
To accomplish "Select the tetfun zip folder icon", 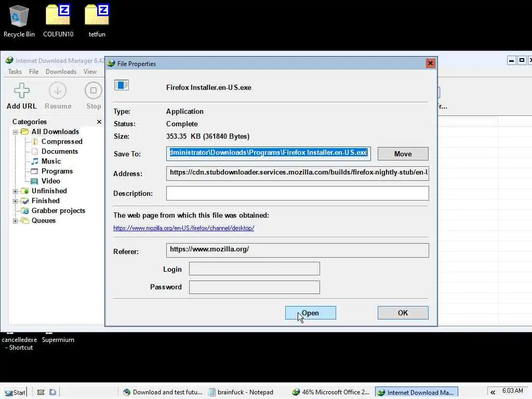I will (x=97, y=20).
